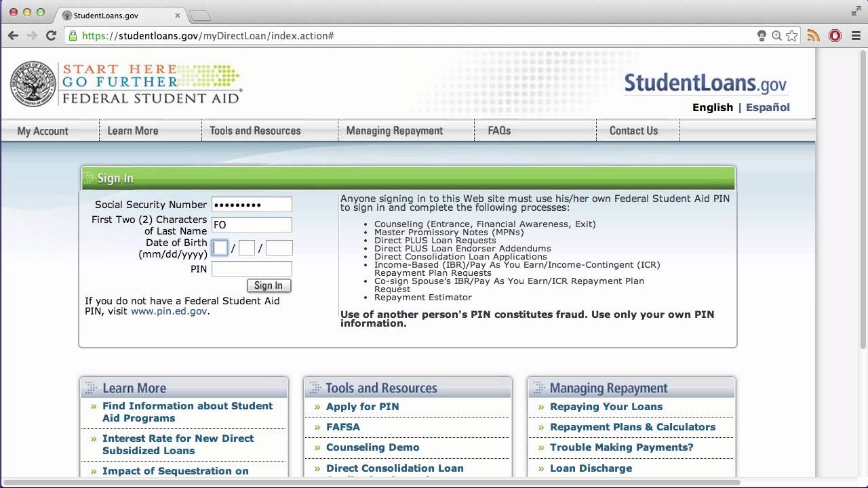868x488 pixels.
Task: Open Impact of Sequestration link
Action: (x=175, y=471)
